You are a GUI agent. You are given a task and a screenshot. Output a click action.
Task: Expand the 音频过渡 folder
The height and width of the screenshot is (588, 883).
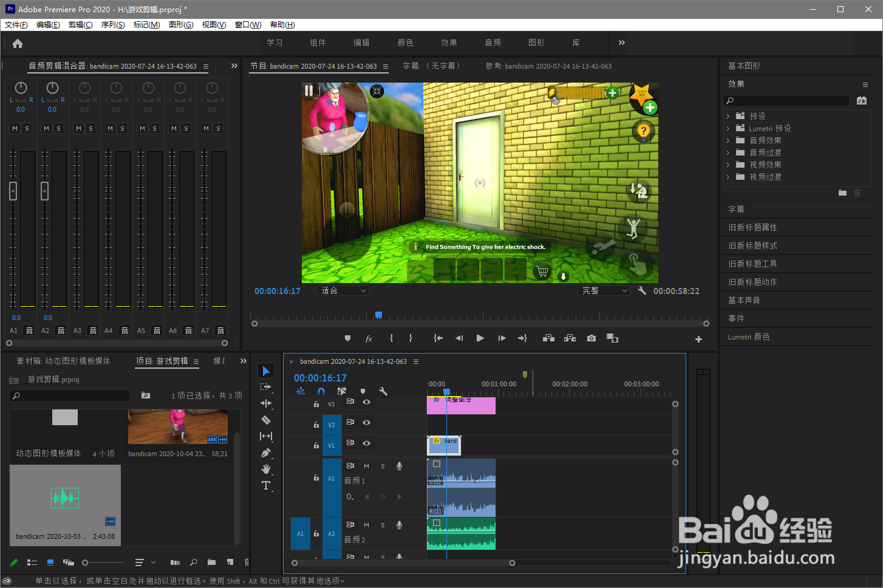coord(728,152)
